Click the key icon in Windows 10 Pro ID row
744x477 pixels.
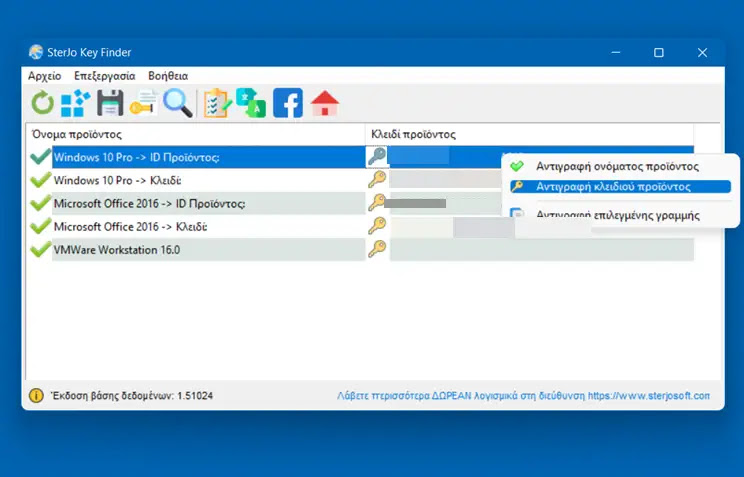click(x=377, y=156)
